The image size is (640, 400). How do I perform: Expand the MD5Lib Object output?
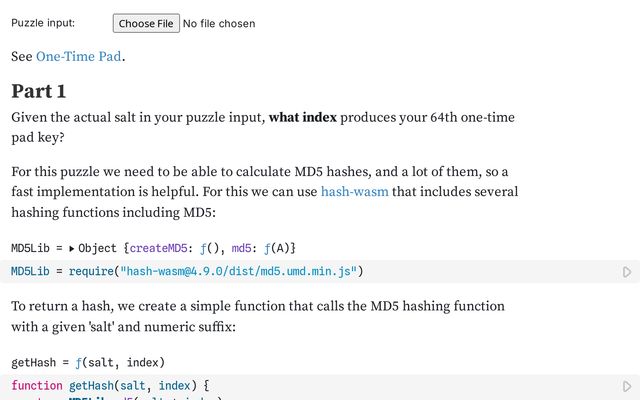(x=72, y=247)
